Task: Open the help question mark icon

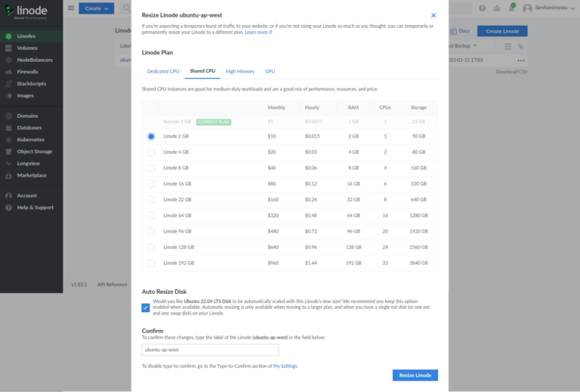Action: pos(483,8)
